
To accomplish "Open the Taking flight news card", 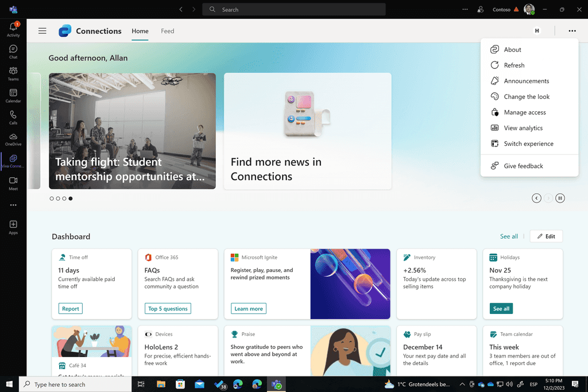I will [x=133, y=131].
